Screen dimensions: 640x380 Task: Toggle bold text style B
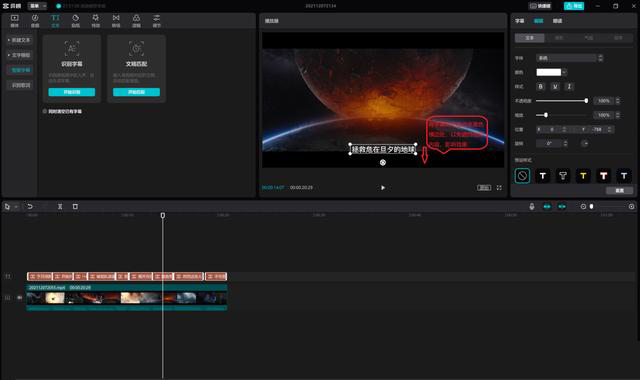541,87
